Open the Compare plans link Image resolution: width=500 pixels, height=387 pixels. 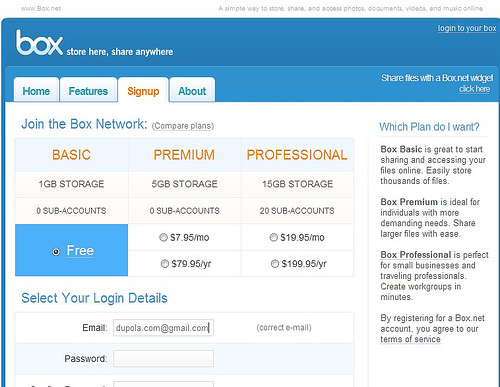point(183,126)
